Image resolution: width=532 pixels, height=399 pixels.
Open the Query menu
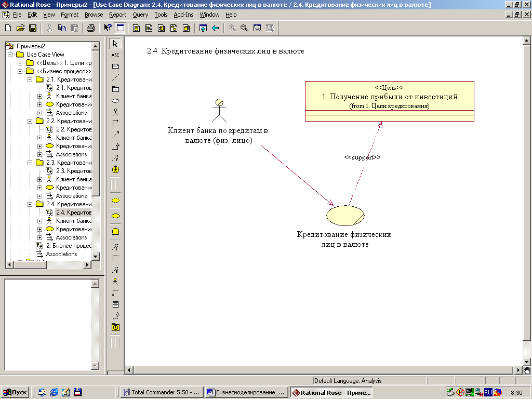pos(140,15)
